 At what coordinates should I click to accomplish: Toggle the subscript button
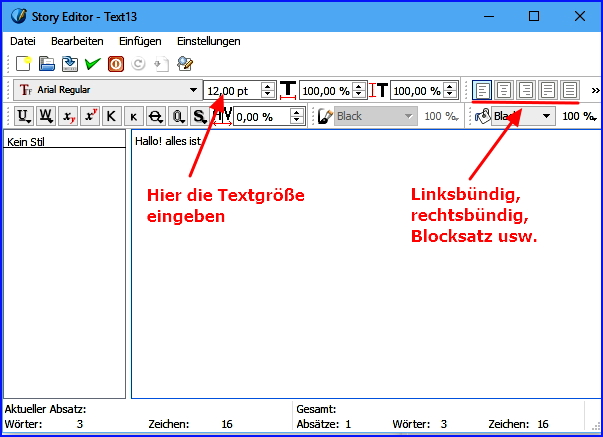coord(68,116)
